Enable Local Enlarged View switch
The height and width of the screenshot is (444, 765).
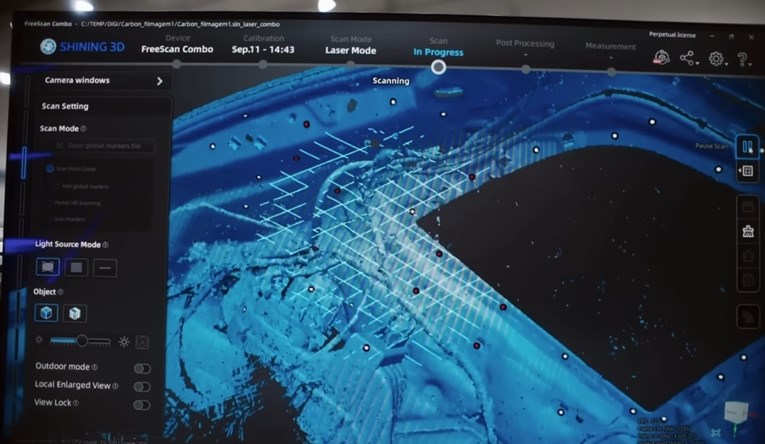(x=142, y=386)
